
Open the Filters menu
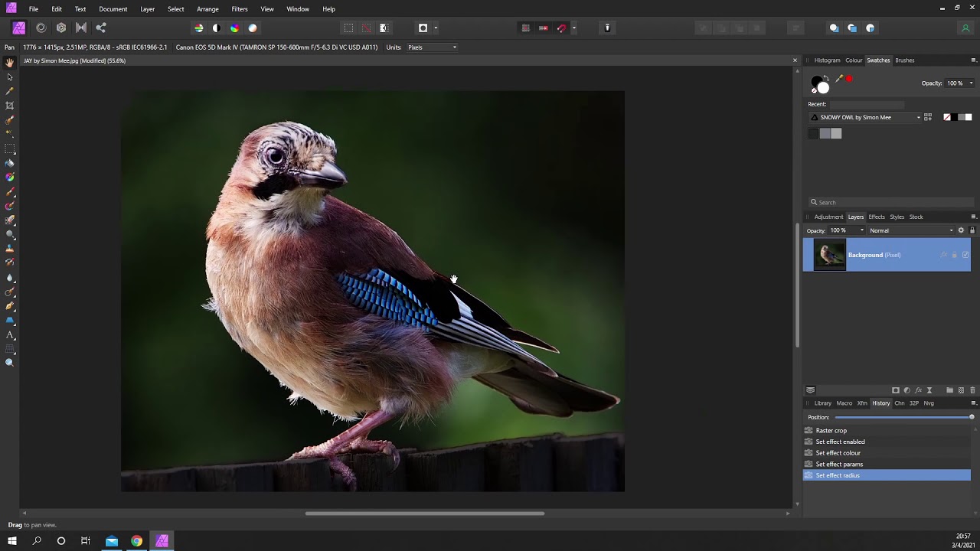point(240,9)
